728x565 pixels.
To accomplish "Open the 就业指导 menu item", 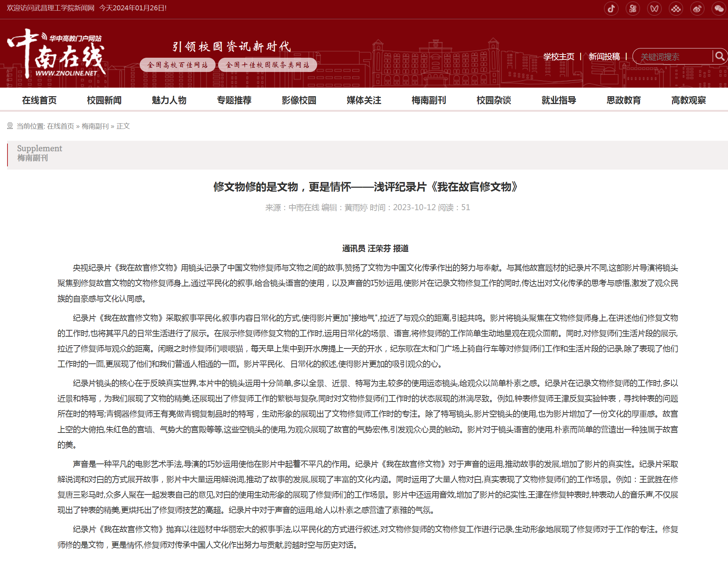I will pos(559,100).
